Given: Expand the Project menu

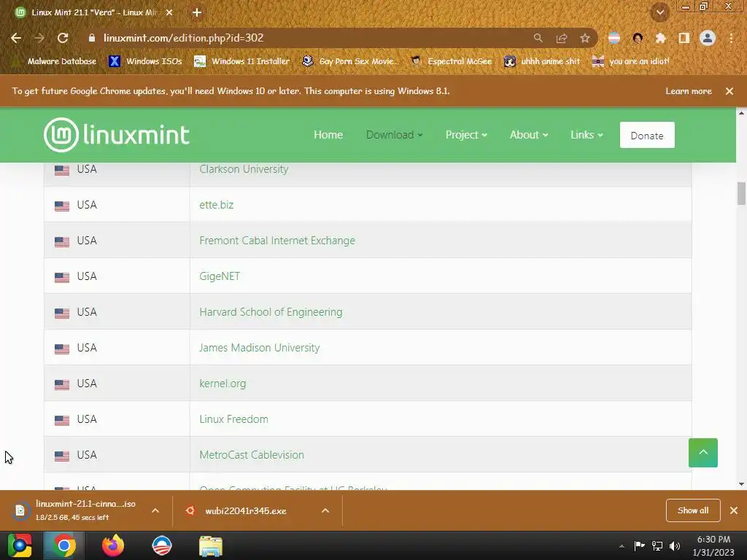Looking at the screenshot, I should pyautogui.click(x=466, y=135).
